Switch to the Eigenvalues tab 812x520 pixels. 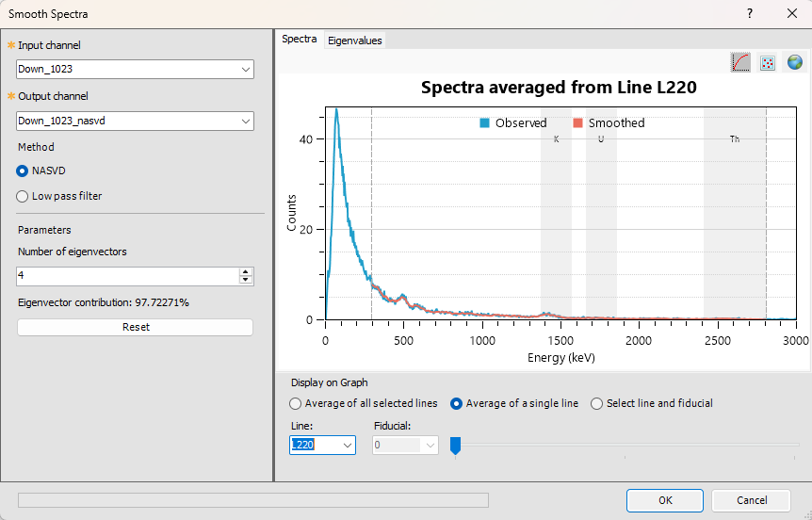click(354, 41)
